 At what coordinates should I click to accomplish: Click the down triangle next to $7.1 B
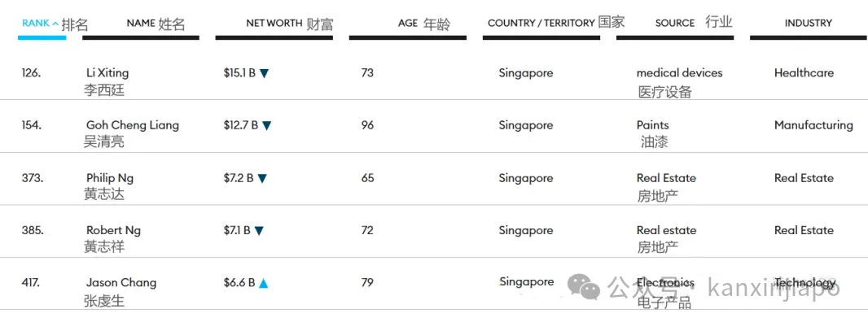(259, 231)
